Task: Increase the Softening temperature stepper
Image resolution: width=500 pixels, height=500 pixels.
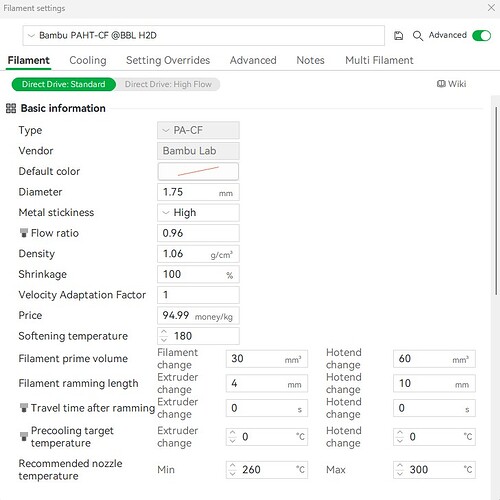Action: pyautogui.click(x=164, y=332)
